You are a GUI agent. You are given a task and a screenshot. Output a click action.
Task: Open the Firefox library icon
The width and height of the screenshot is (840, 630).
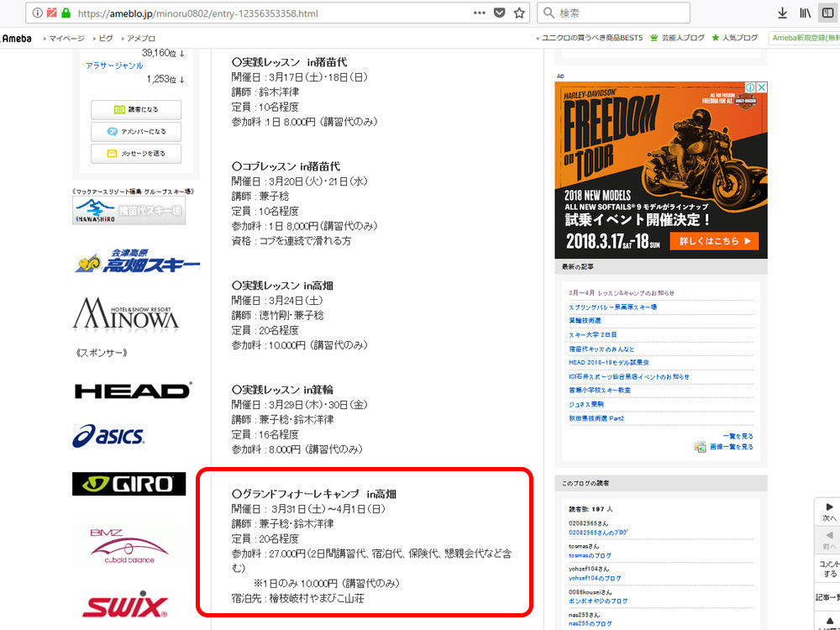click(805, 13)
